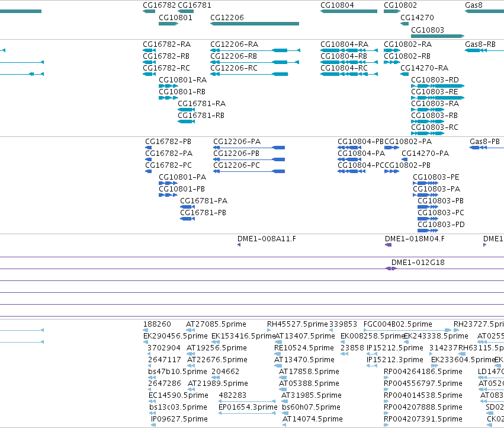The height and width of the screenshot is (428, 504).
Task: Select transcript CG10803-RC
Action: tap(435, 127)
